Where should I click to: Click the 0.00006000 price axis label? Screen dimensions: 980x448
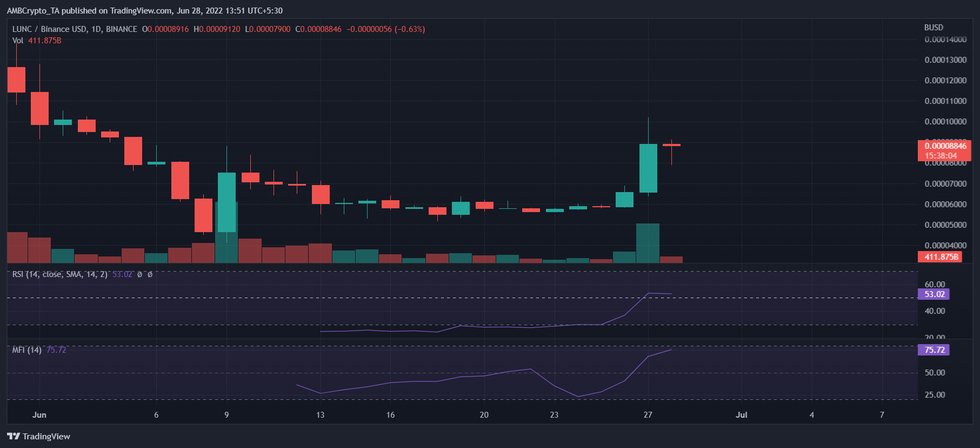(x=945, y=205)
